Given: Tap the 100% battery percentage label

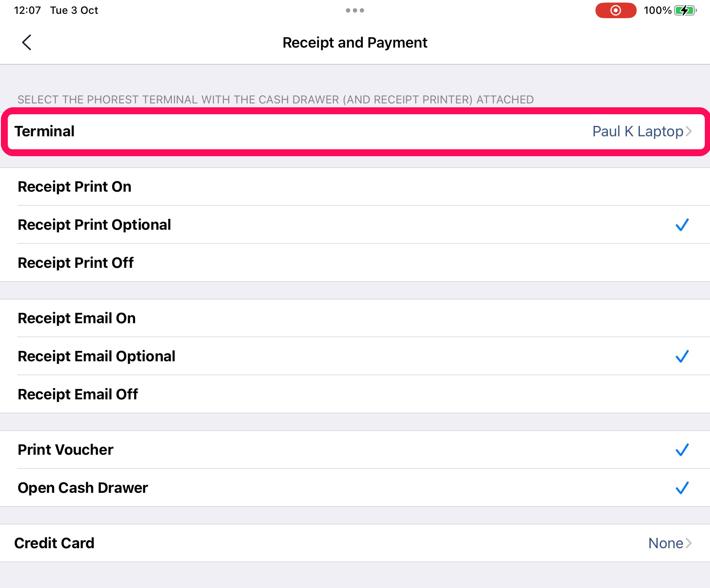Looking at the screenshot, I should 657,10.
